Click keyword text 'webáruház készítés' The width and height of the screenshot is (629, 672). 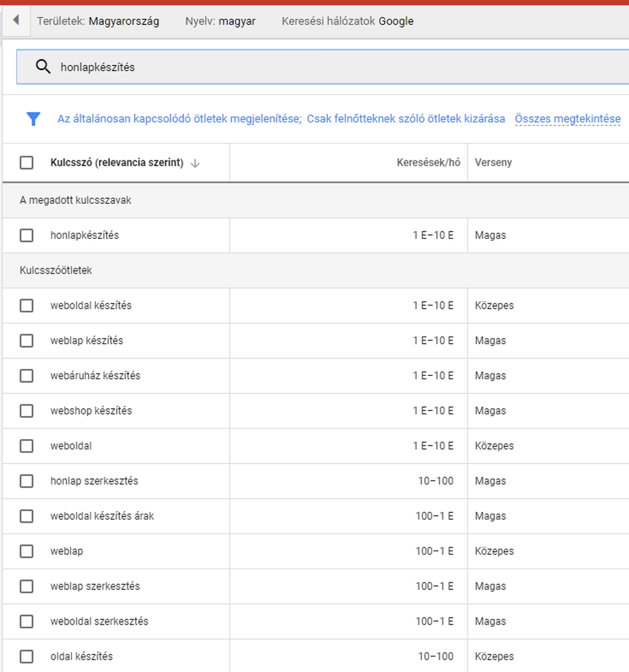coord(95,376)
